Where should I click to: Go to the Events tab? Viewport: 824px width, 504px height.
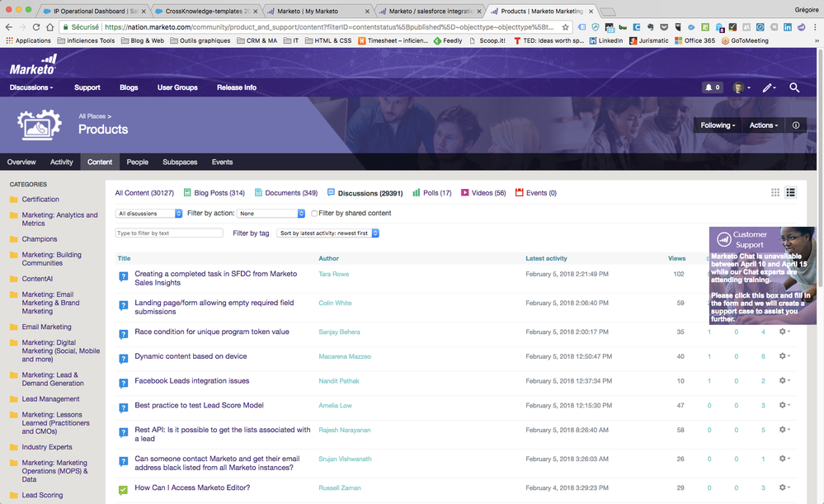click(x=223, y=162)
